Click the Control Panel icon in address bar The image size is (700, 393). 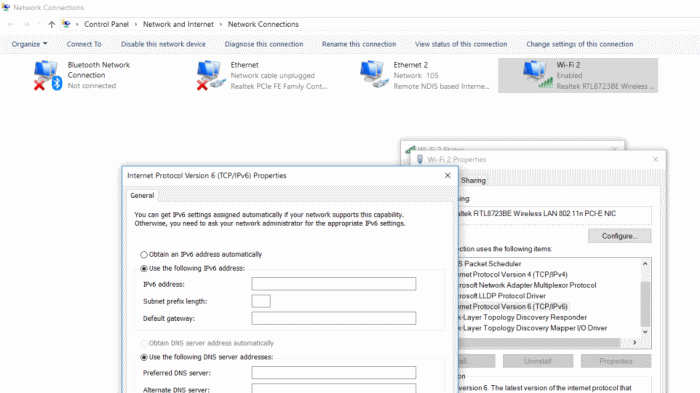point(66,24)
